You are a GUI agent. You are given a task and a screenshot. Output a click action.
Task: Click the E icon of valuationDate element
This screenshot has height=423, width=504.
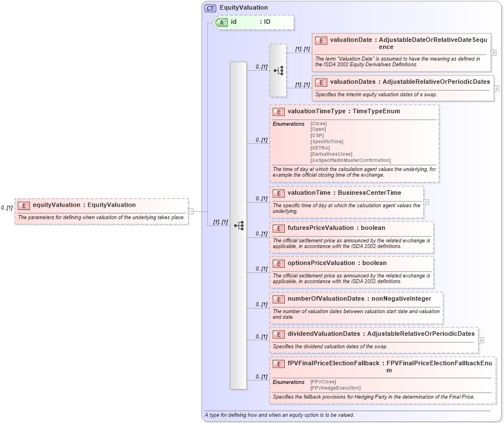point(321,40)
